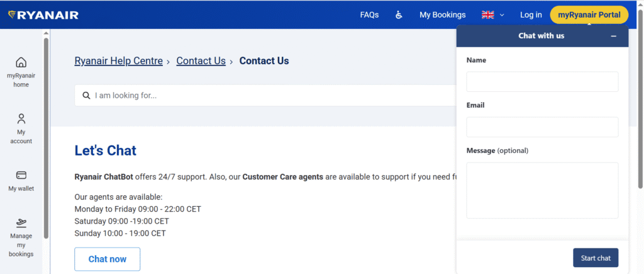Click the bold 'Ryanair ChatBot' text

104,178
